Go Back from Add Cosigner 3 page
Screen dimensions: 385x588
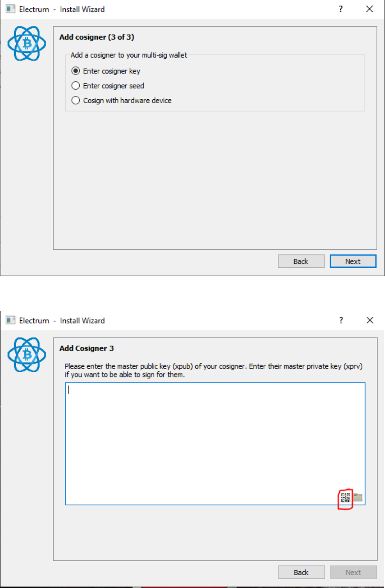click(x=301, y=572)
